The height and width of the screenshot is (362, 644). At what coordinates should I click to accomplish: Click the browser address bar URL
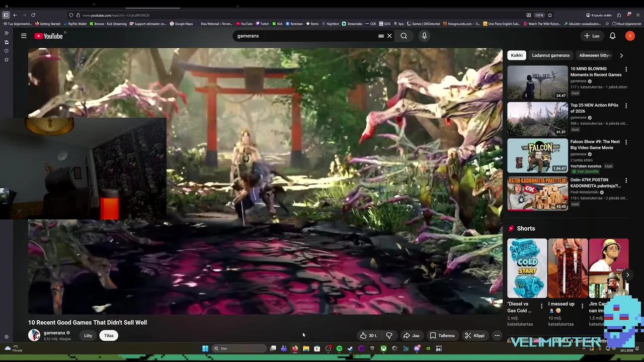(x=116, y=15)
